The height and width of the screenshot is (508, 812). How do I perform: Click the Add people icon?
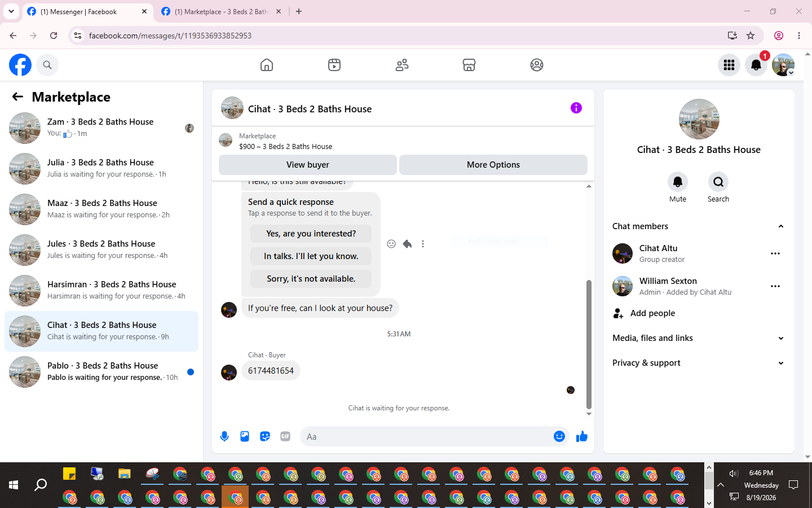point(619,313)
